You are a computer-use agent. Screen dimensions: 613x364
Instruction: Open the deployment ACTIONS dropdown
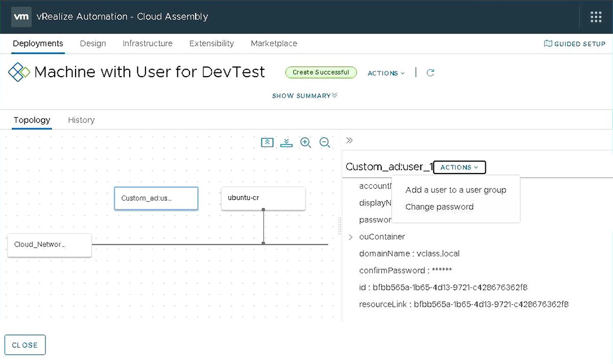click(386, 73)
